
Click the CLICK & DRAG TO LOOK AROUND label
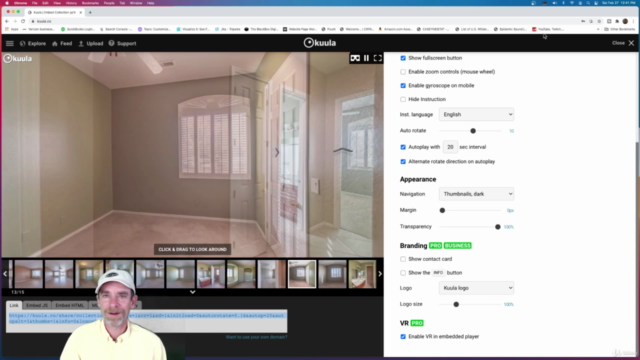(192, 249)
